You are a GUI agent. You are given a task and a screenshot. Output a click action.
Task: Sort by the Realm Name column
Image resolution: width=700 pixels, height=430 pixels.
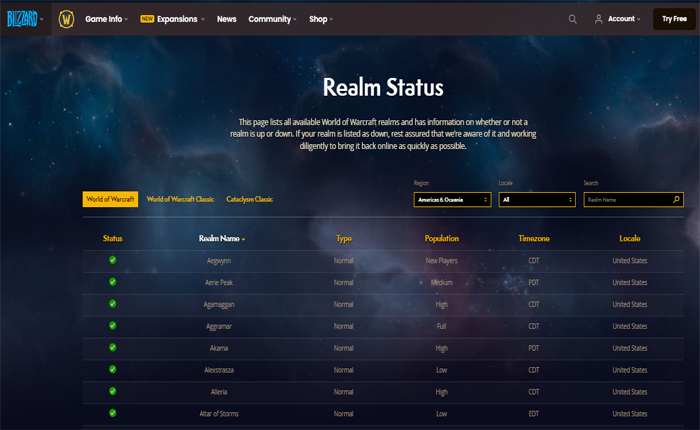[221, 238]
